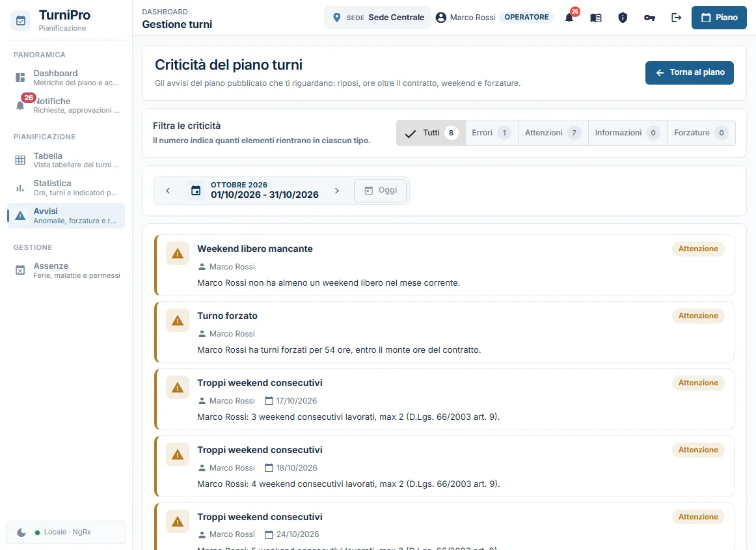Click the date text 18/10/2026
The height and width of the screenshot is (550, 756).
point(297,468)
